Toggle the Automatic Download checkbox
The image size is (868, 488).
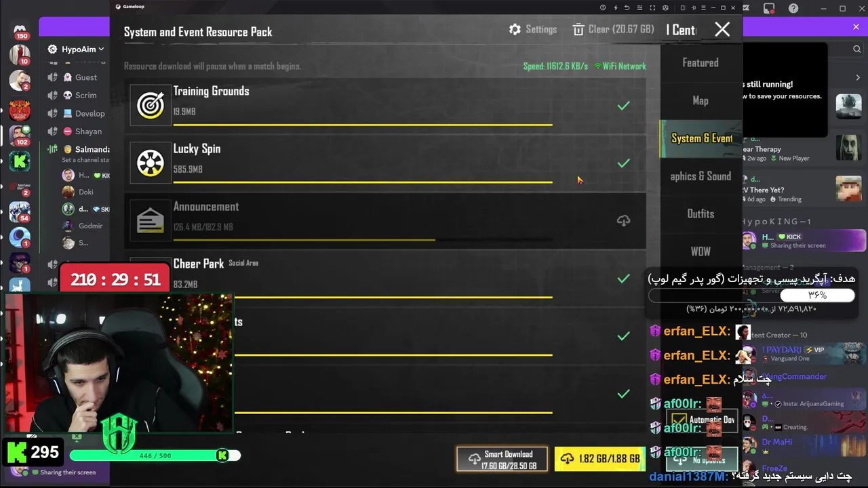679,421
